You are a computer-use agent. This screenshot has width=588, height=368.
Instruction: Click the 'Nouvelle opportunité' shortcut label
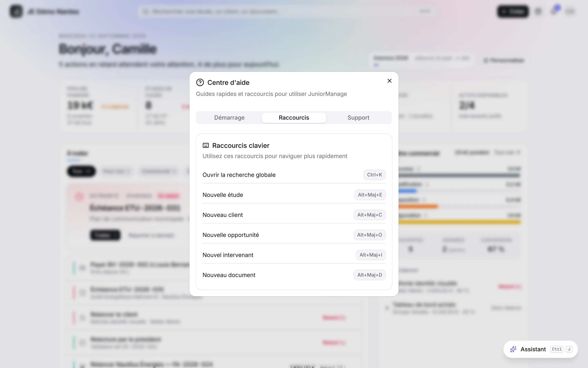(x=231, y=235)
